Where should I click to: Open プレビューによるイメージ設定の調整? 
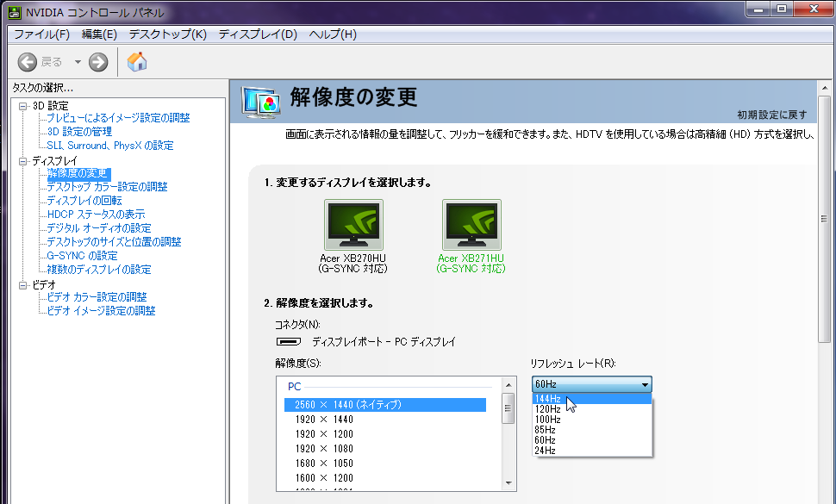(x=118, y=118)
